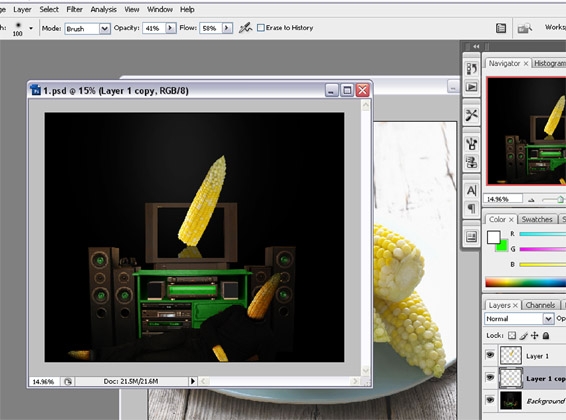
Task: Open the Character panel icon
Action: [x=471, y=190]
